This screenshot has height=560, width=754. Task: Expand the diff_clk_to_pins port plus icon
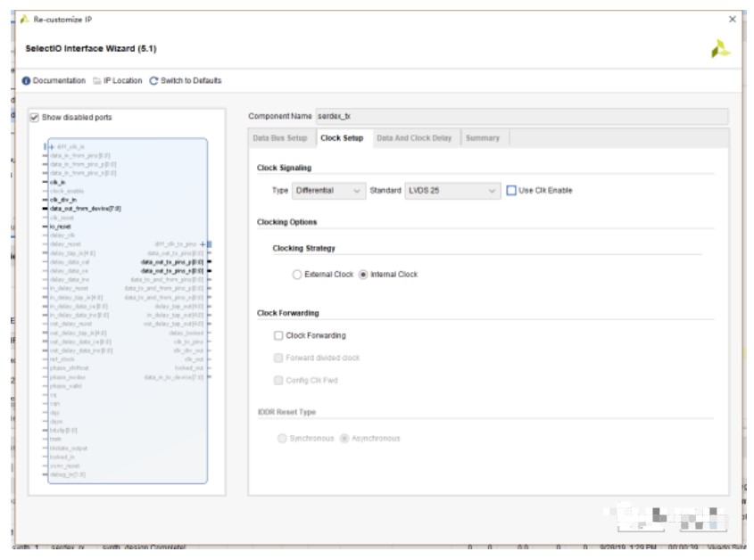203,244
